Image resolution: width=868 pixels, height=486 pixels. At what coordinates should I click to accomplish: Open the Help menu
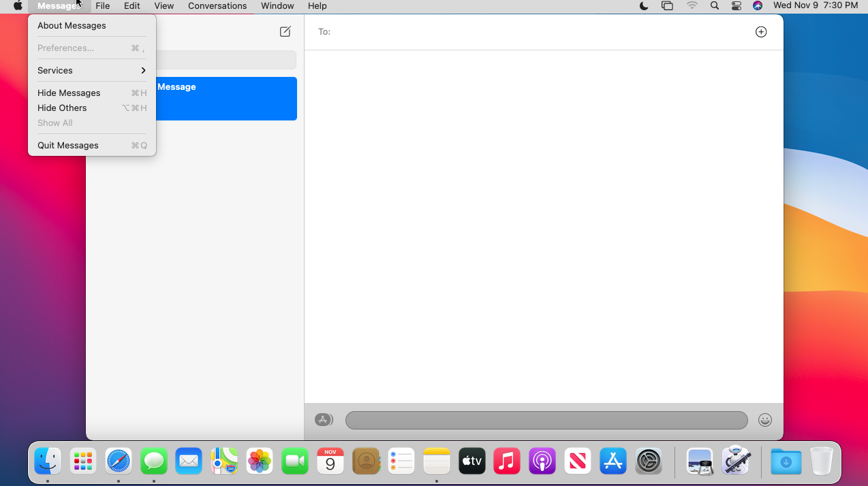click(x=317, y=5)
